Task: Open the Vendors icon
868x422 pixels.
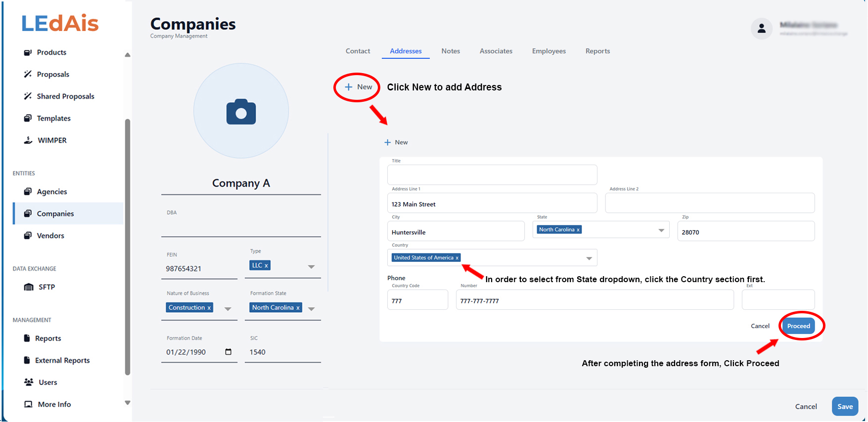Action: [x=28, y=235]
